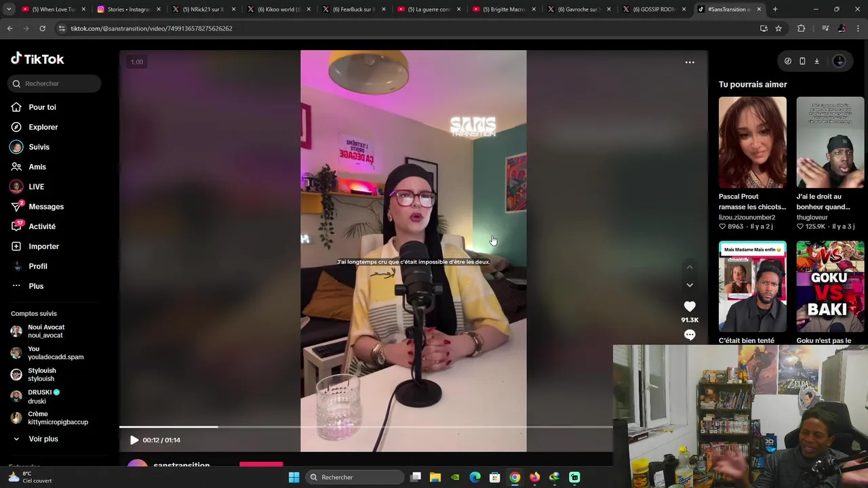Open Microsoft Store from taskbar
The width and height of the screenshot is (868, 488).
pos(495,477)
